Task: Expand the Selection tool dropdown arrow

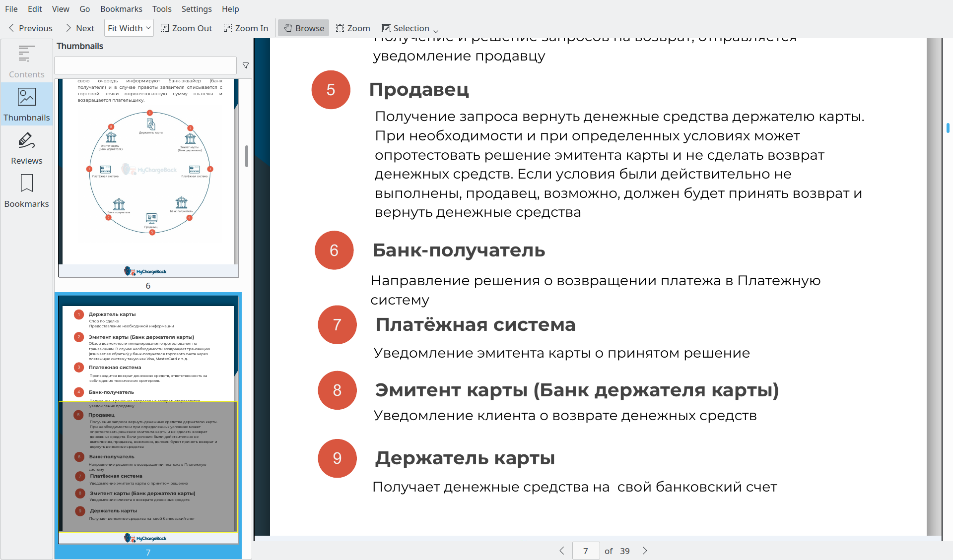Action: pos(436,30)
